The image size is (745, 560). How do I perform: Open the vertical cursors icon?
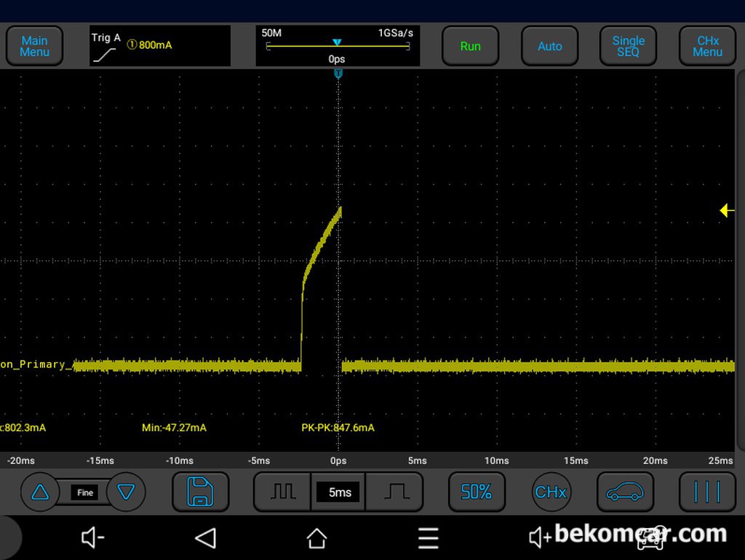coord(706,492)
